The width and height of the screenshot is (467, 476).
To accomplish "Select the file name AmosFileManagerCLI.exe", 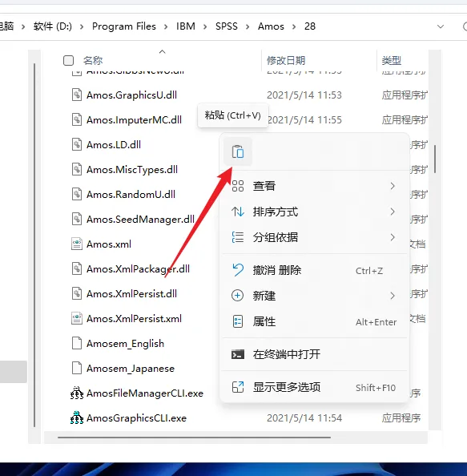I will coord(145,393).
